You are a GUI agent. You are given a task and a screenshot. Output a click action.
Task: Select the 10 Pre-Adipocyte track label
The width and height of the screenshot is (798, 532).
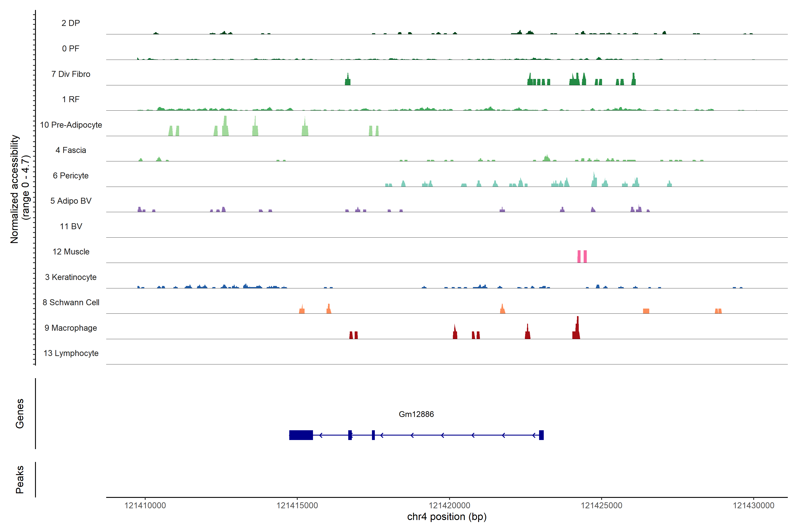point(71,125)
